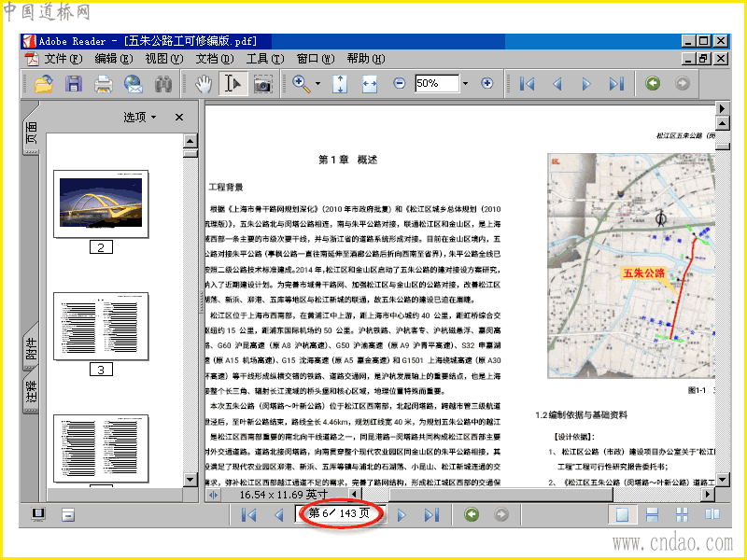Click green Previous View button in top toolbar
The image size is (747, 560).
click(x=653, y=83)
